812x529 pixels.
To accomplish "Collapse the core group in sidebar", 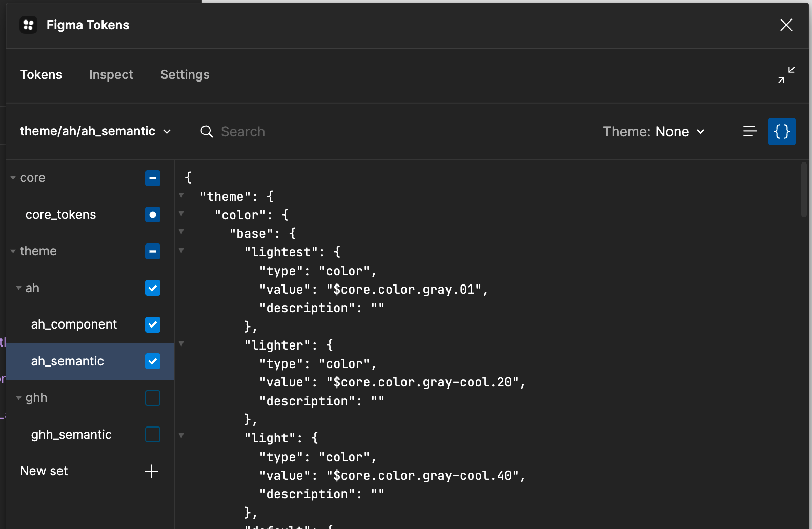I will [13, 178].
